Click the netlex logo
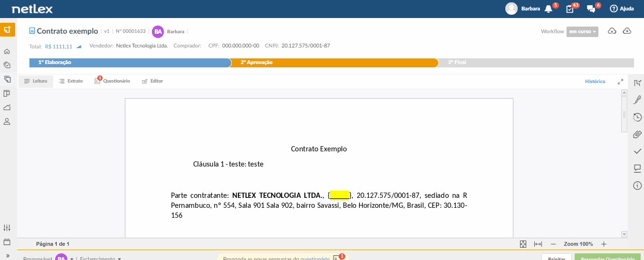Screen dimensions: 644x260 (32, 9)
